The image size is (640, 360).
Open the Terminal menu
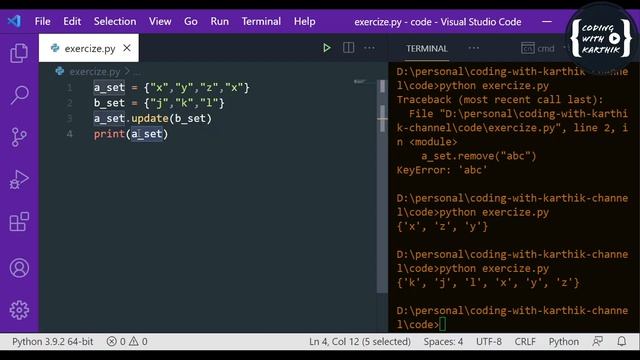point(261,21)
